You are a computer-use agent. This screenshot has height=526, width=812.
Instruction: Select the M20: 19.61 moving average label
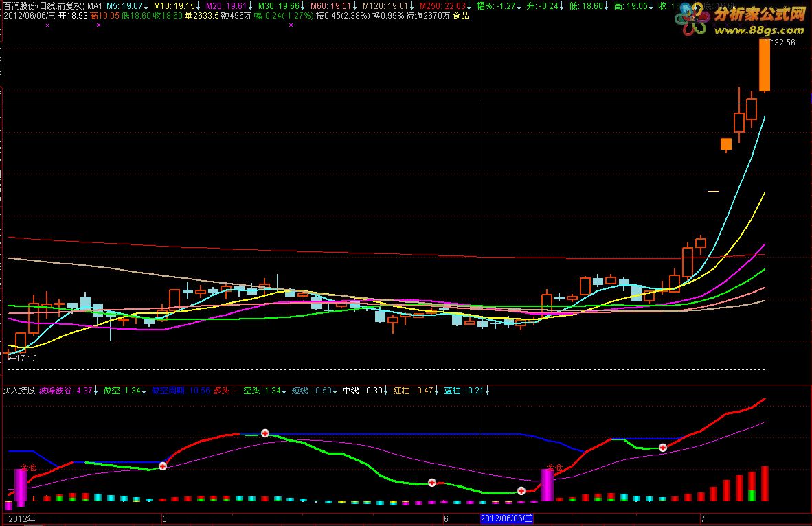226,5
